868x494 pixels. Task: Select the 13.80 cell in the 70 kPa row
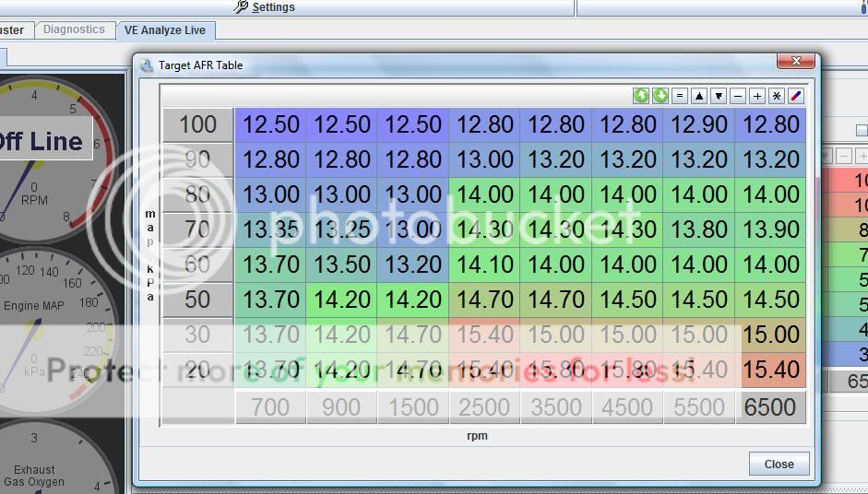[698, 229]
